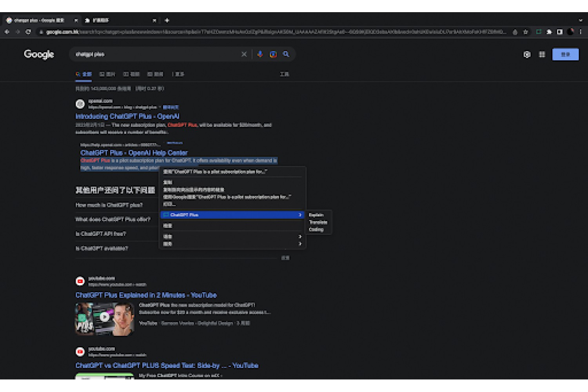Image resolution: width=588 pixels, height=392 pixels.
Task: Open 'ChatGPT Plus - OpenAI Help Center' link
Action: tap(134, 153)
